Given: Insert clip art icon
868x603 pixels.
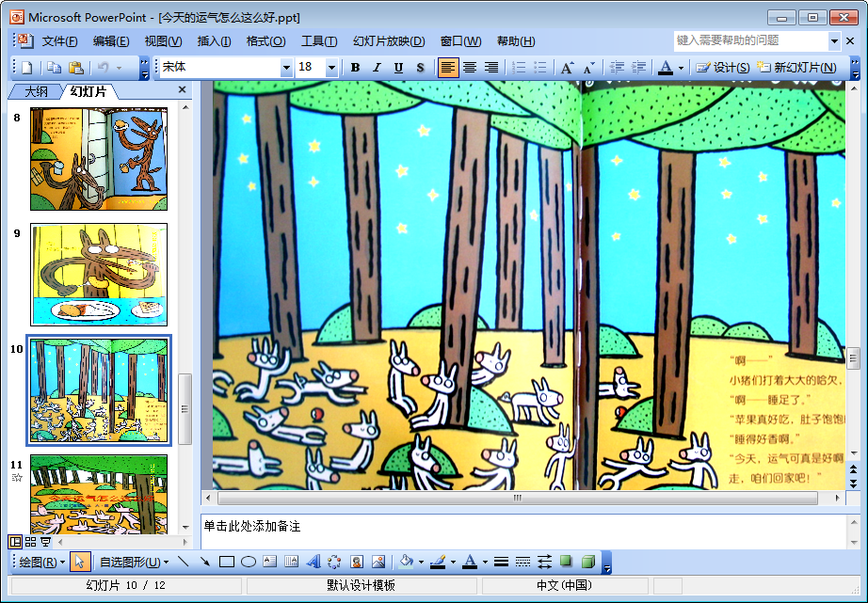Looking at the screenshot, I should pyautogui.click(x=357, y=562).
